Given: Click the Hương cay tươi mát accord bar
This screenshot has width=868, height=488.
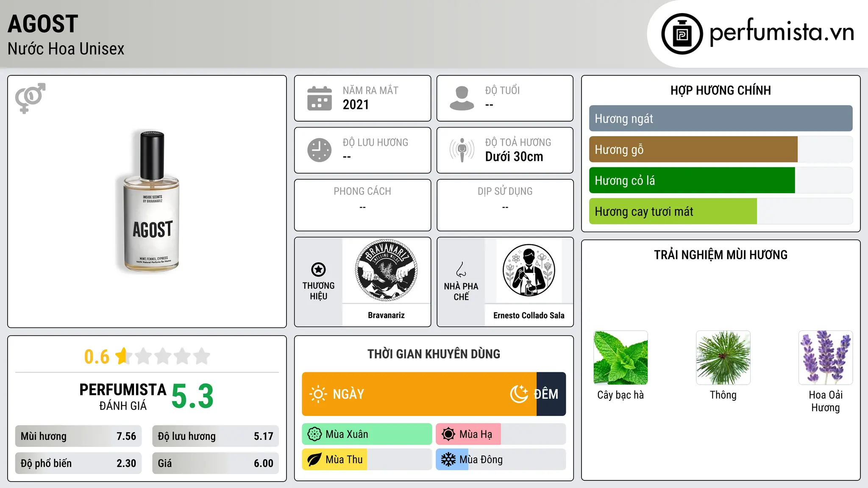Looking at the screenshot, I should pos(721,211).
